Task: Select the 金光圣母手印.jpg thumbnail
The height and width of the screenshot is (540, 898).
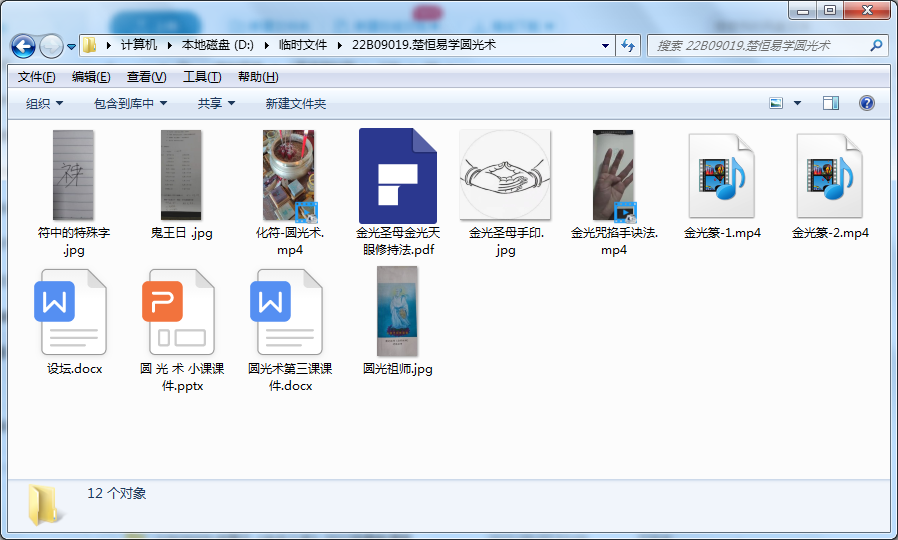Action: 505,174
